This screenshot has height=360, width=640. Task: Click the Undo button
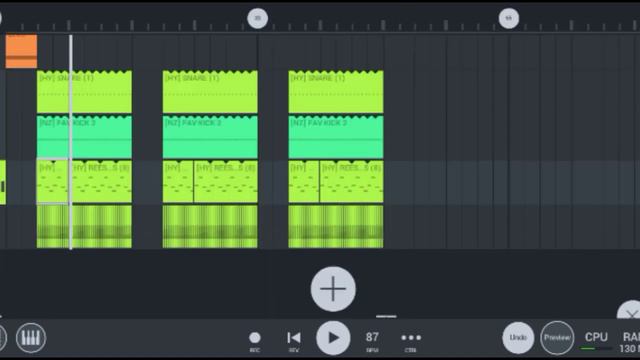click(518, 338)
